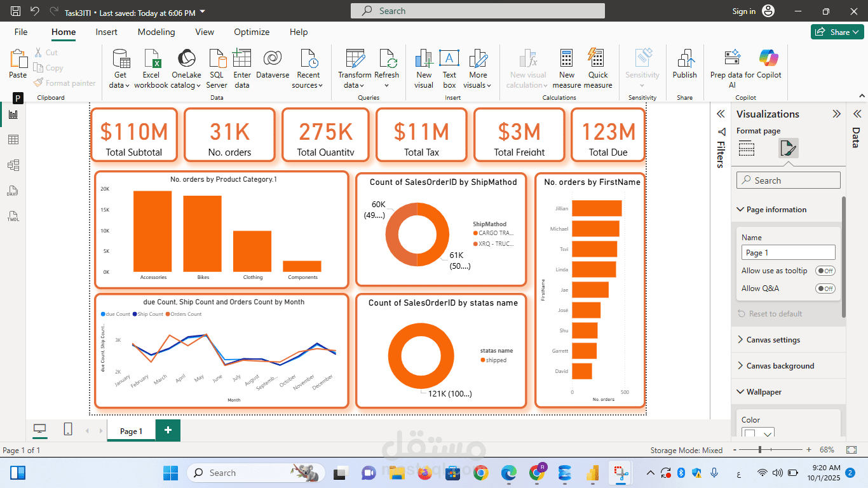Insert a New visual from ribbon
The height and width of the screenshot is (488, 868).
424,69
